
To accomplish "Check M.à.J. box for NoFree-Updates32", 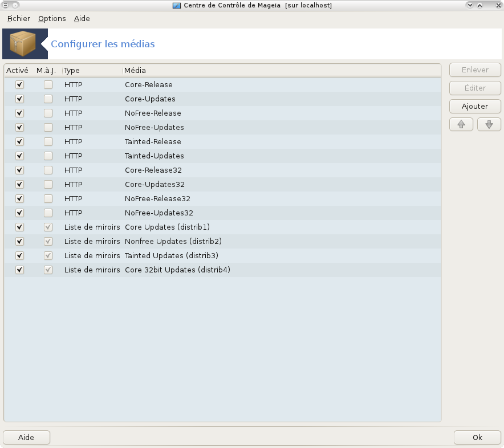I will (x=48, y=213).
